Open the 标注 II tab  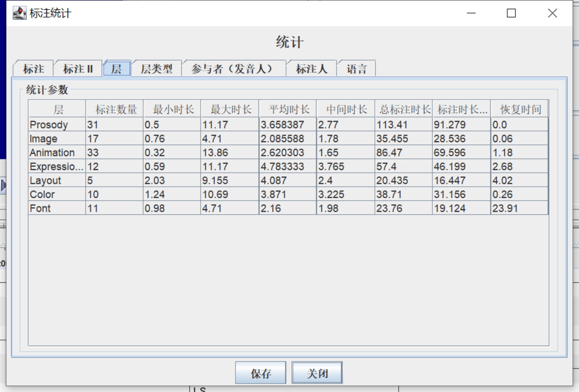(78, 69)
